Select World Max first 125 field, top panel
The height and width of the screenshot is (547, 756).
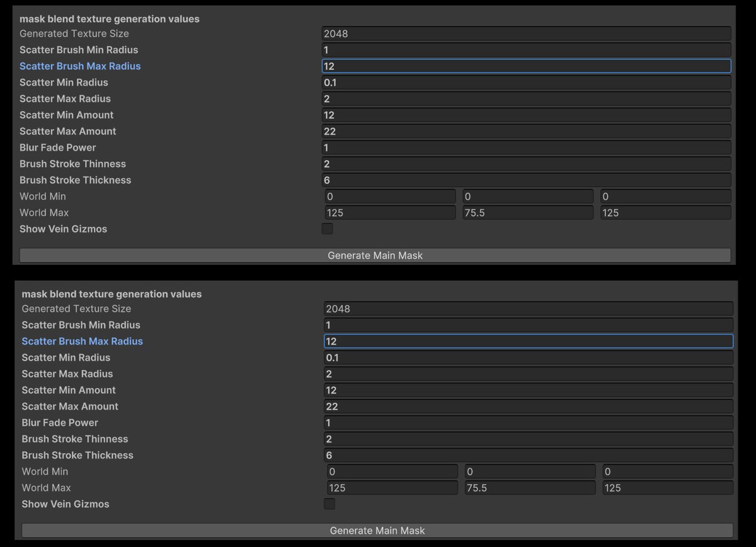pyautogui.click(x=390, y=213)
